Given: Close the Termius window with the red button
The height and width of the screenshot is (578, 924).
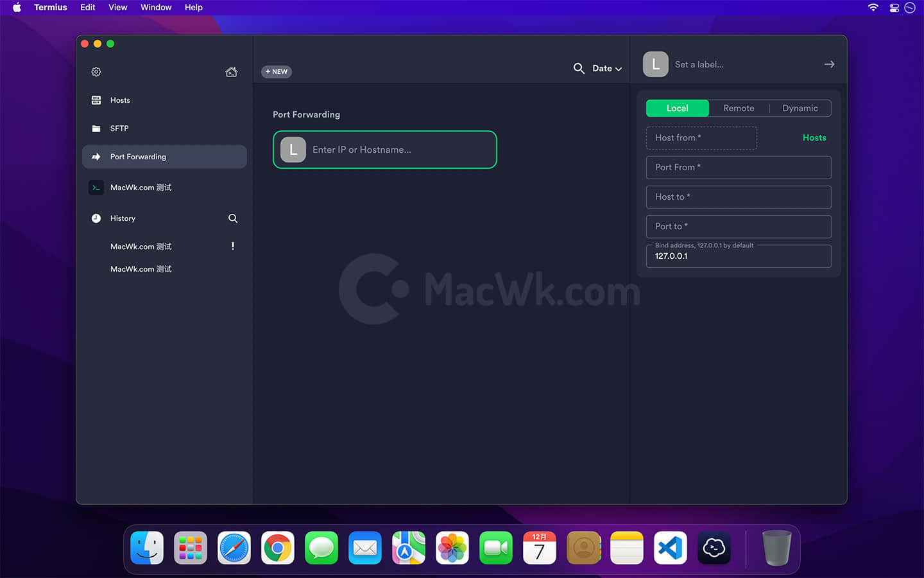Looking at the screenshot, I should [85, 44].
